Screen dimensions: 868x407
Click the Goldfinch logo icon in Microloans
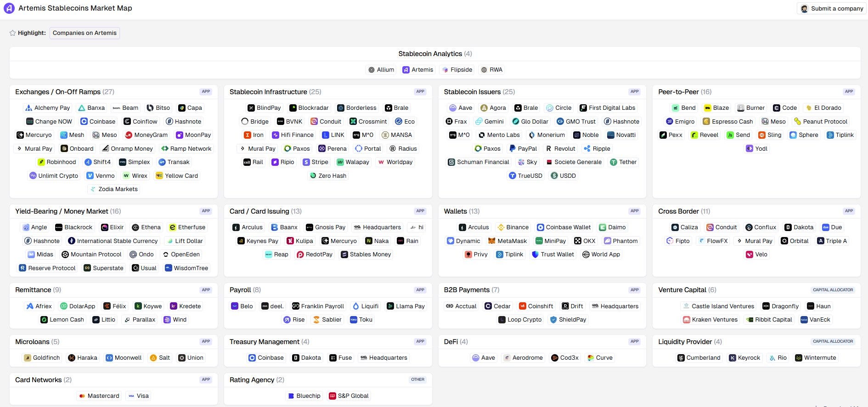28,358
